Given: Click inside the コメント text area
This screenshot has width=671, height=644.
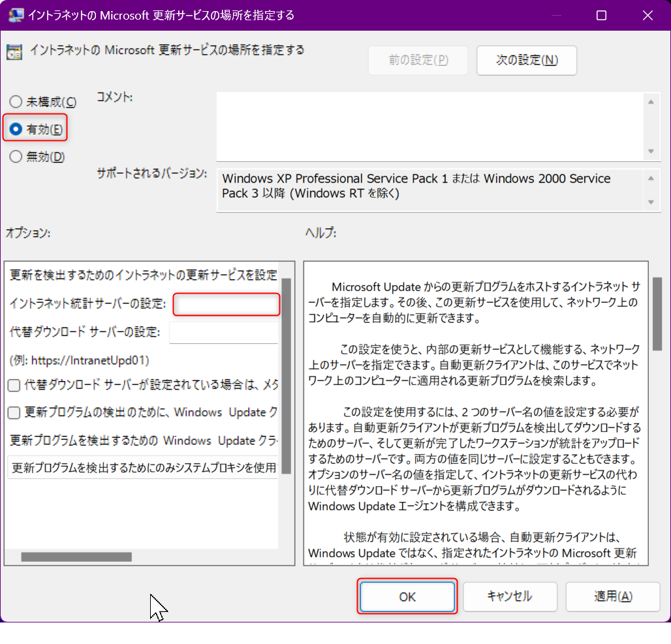Looking at the screenshot, I should (x=429, y=127).
